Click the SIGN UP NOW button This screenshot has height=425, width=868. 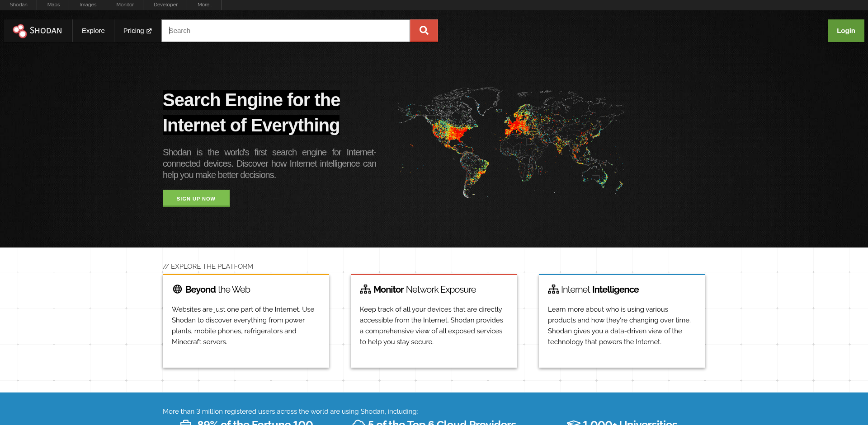click(x=196, y=198)
